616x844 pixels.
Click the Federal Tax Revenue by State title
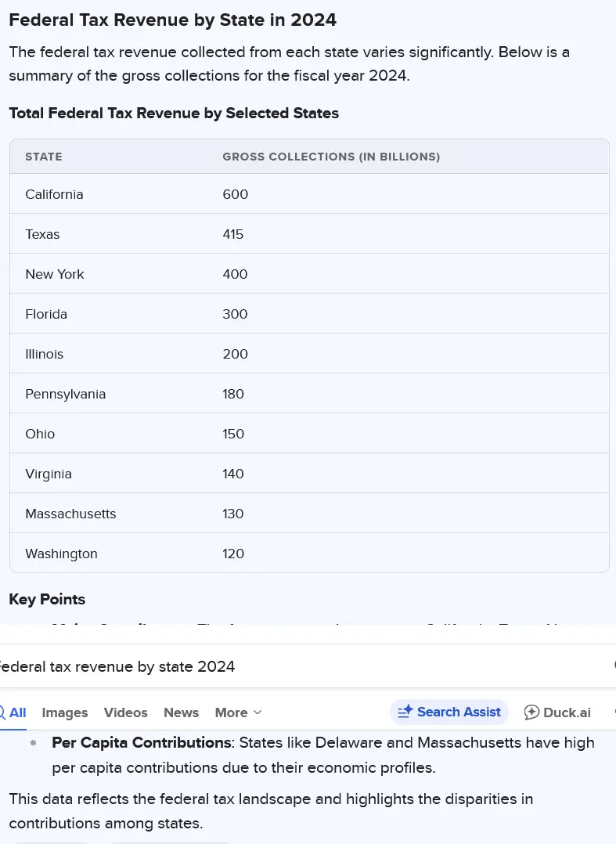click(172, 20)
